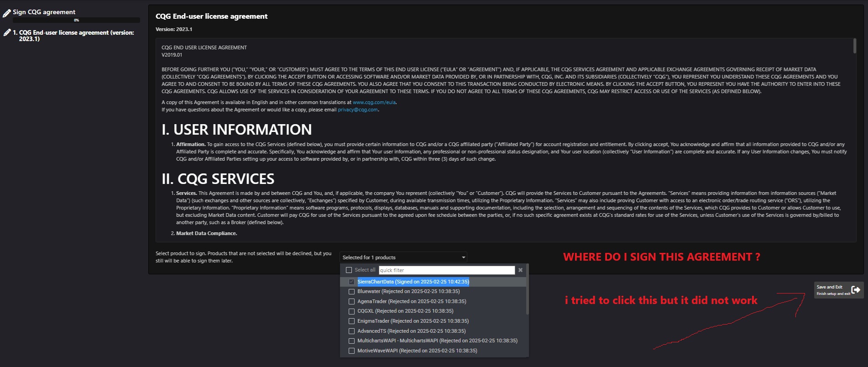Viewport: 868px width, 367px height.
Task: Click the license agreement text scrollbar
Action: [855, 46]
